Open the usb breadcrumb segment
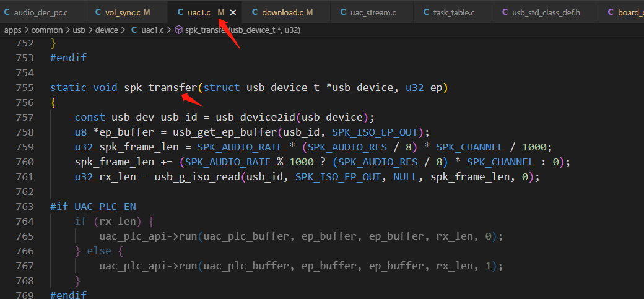 click(x=79, y=30)
